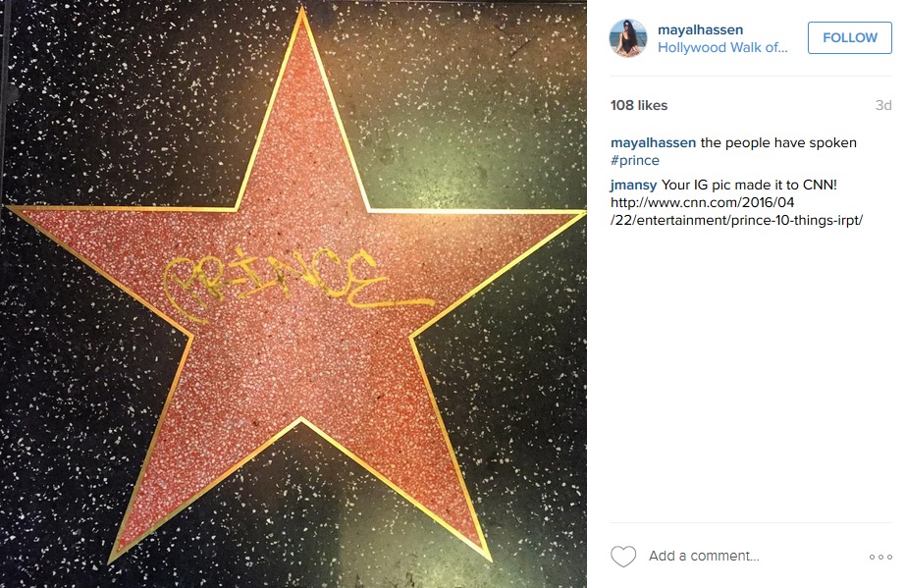Open mayalhassen's profile picture
This screenshot has width=906, height=588.
pos(628,38)
